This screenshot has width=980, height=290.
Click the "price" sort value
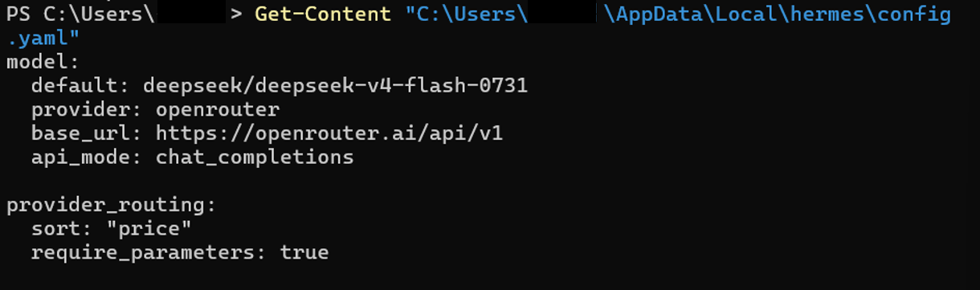pyautogui.click(x=149, y=228)
